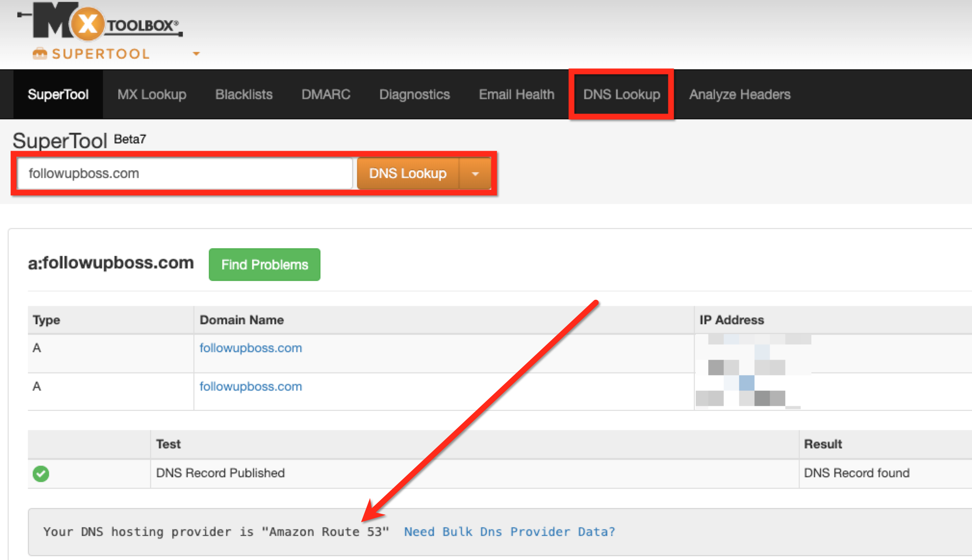
Task: Open followupboss.com link in first A row
Action: point(251,348)
